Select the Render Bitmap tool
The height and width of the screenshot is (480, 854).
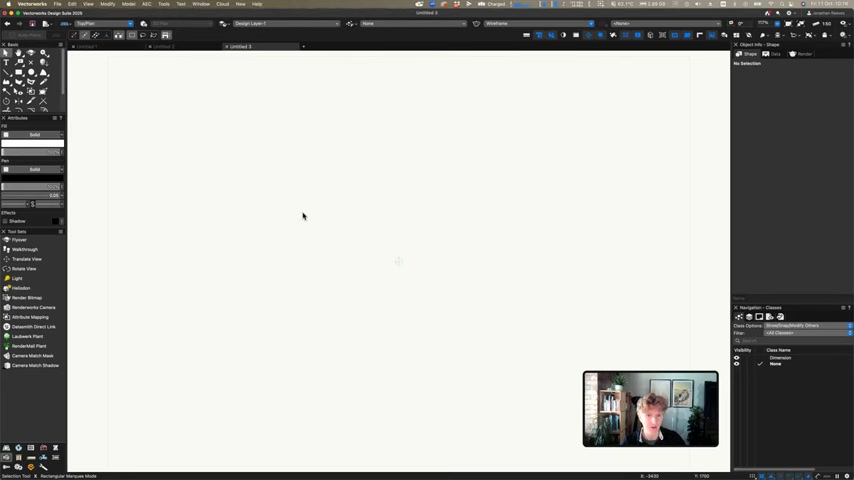(x=27, y=298)
